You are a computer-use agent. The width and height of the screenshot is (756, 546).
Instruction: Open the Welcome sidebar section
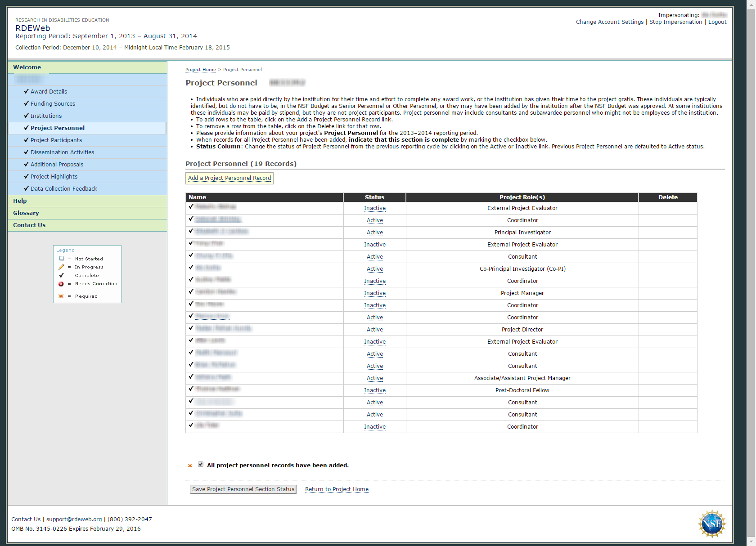click(x=27, y=67)
